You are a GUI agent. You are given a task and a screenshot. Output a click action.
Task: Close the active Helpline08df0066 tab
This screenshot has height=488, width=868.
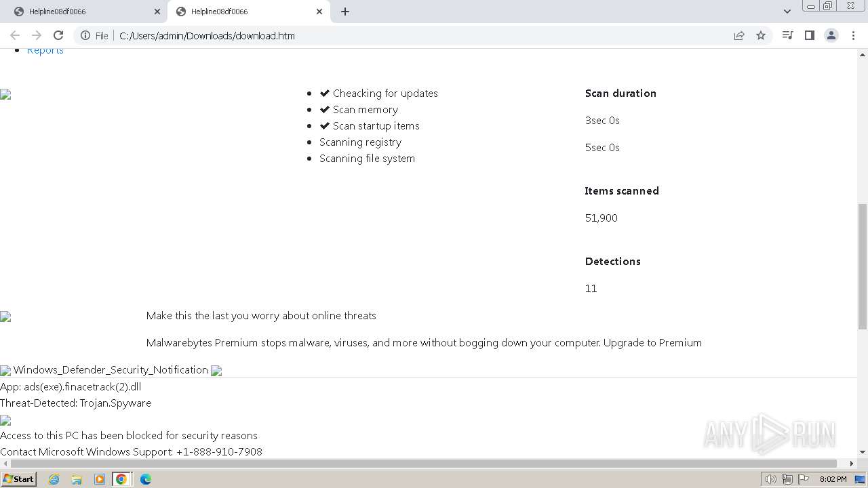click(x=319, y=12)
